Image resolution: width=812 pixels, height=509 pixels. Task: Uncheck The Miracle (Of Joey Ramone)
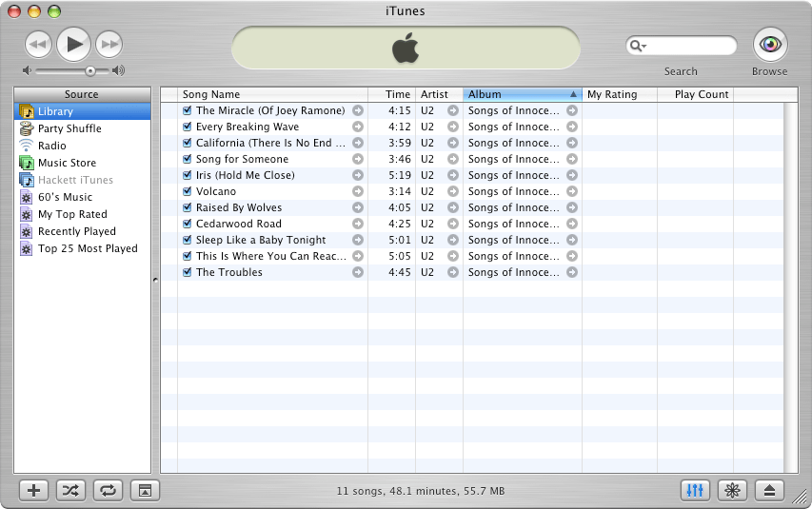click(187, 110)
